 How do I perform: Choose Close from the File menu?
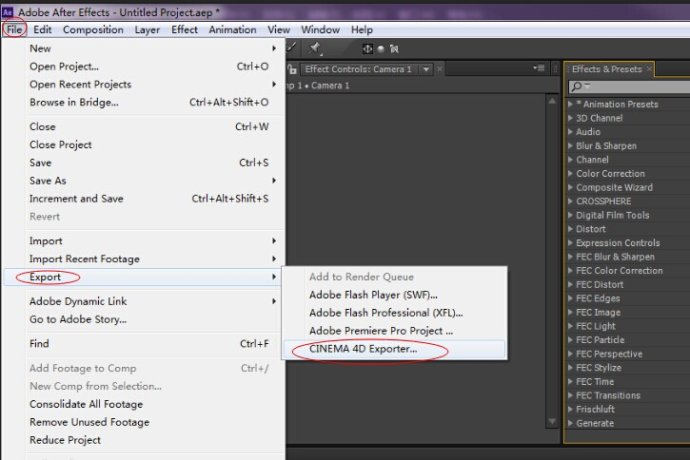pos(143,127)
